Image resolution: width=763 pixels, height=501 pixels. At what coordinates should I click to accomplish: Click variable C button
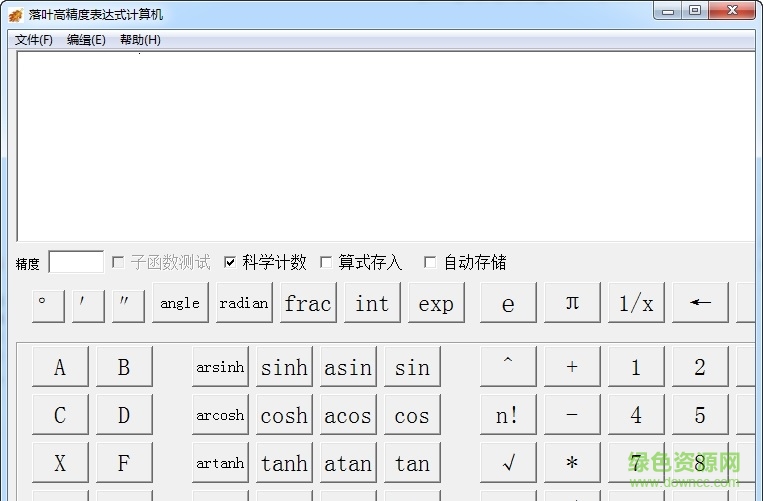pos(60,414)
